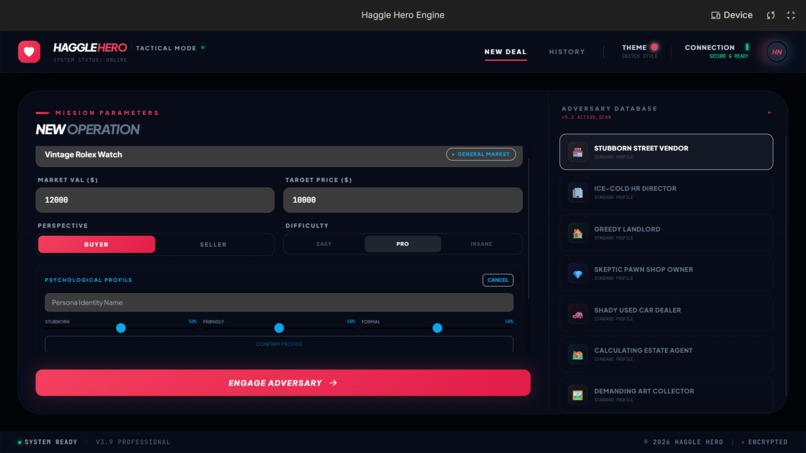This screenshot has height=453, width=806.
Task: Click the Persona Identity Name field
Action: (279, 302)
